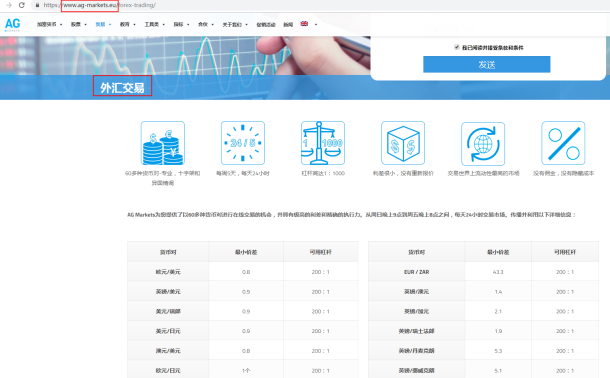Expand the 工具类 menu arrow
Viewport: 610px width, 378px height.
(164, 24)
